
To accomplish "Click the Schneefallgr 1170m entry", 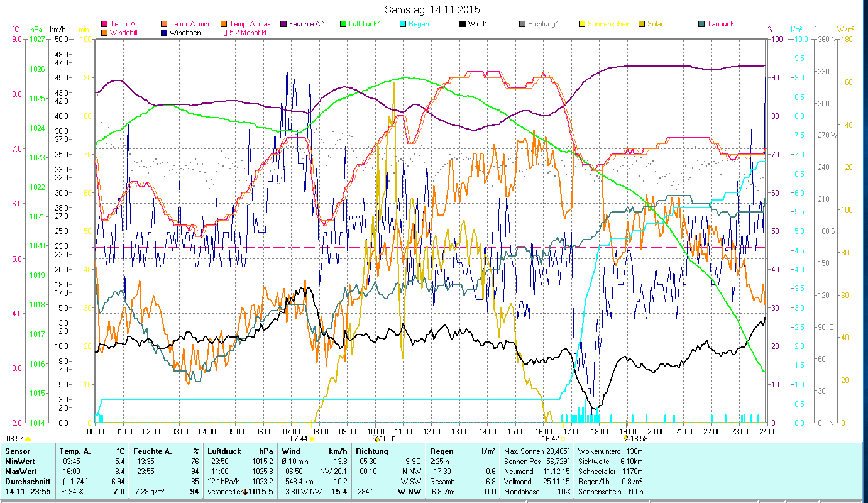I will (x=610, y=471).
